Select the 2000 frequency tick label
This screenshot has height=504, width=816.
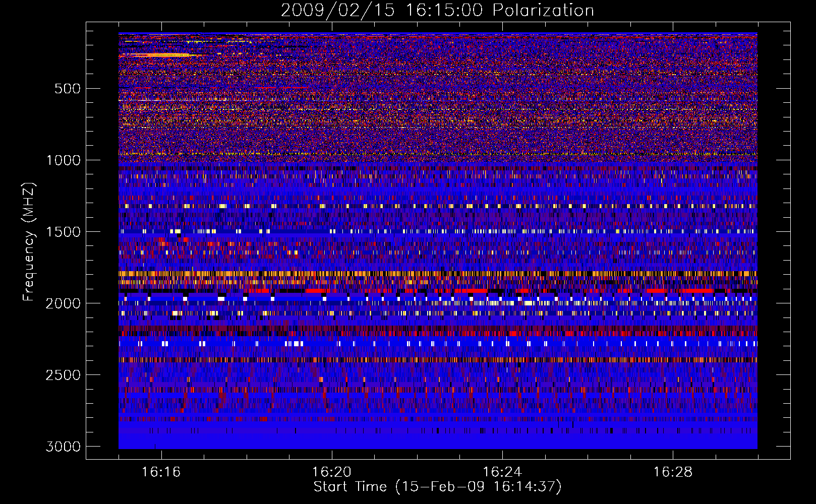63,303
